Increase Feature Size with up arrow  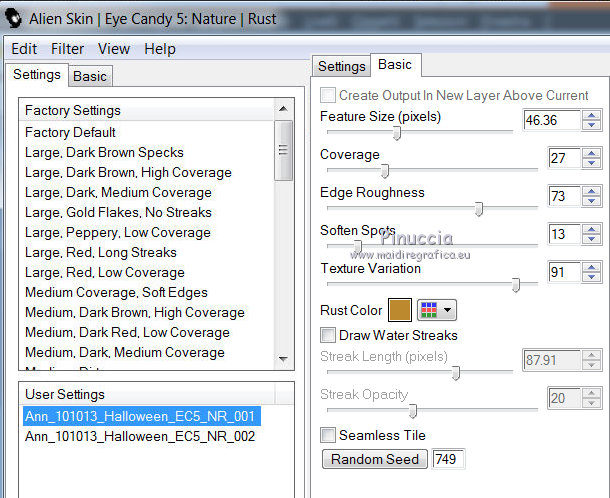click(x=591, y=116)
